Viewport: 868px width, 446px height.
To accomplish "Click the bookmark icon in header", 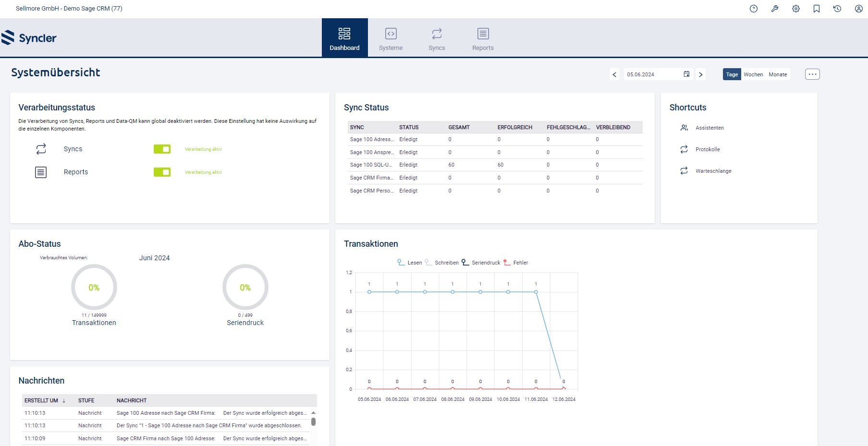I will tap(817, 9).
